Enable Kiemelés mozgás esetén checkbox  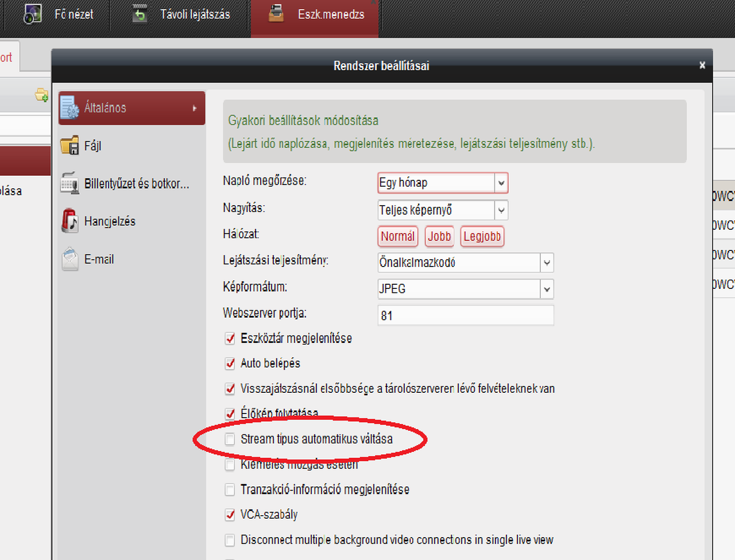230,465
